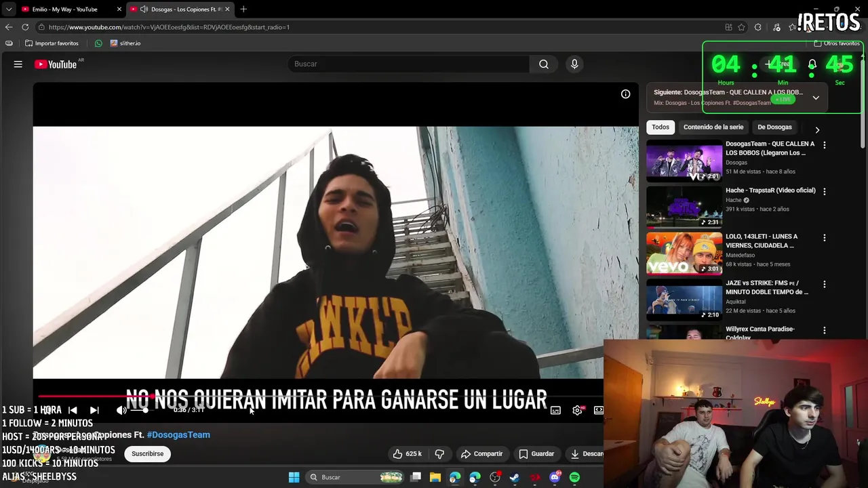Open options for JAZE vs STRIKE video
868x488 pixels.
(x=825, y=285)
